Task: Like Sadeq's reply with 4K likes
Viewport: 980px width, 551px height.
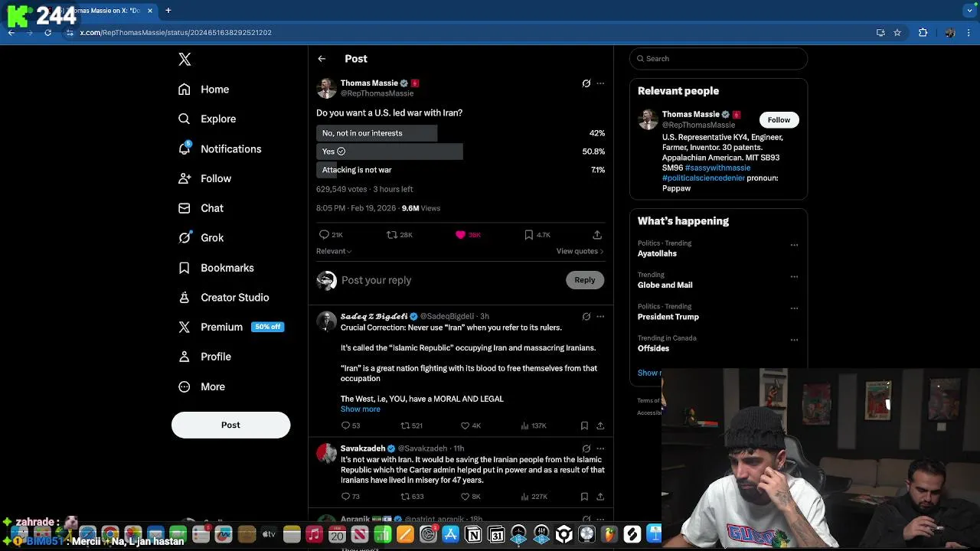Action: [x=470, y=425]
